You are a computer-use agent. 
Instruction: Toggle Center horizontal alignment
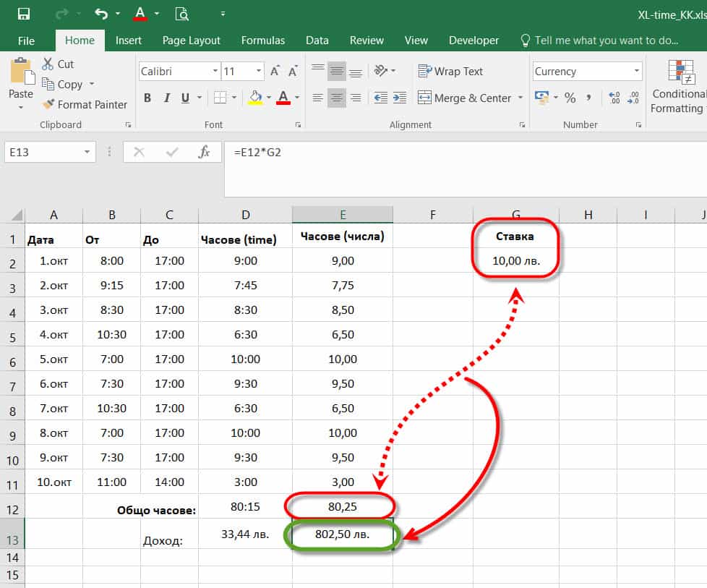[x=336, y=98]
